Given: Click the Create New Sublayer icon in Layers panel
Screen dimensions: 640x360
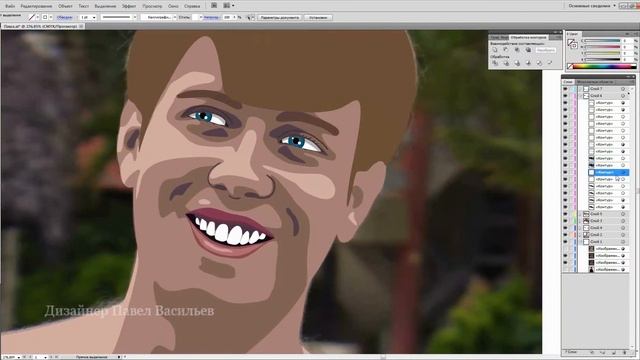Looking at the screenshot, I should pos(602,352).
